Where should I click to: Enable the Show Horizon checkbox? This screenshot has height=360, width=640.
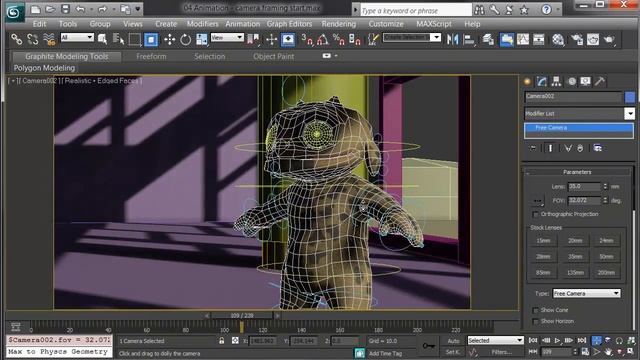click(536, 322)
